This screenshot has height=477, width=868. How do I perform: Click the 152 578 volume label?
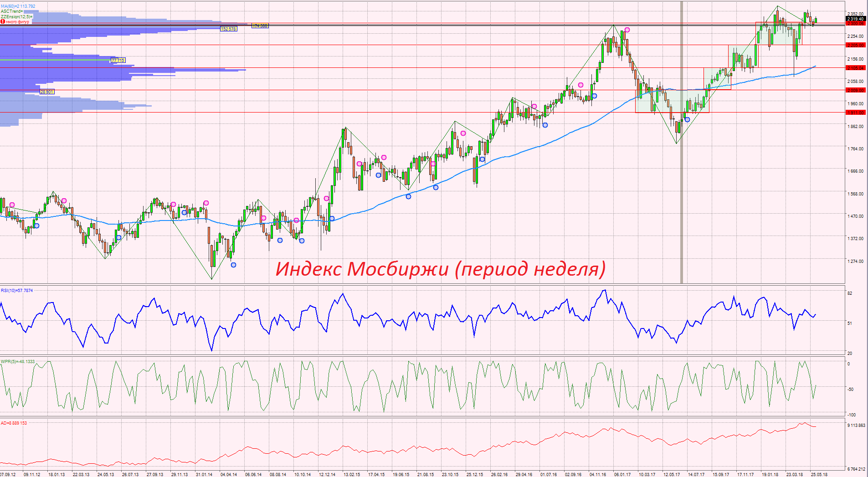click(228, 29)
